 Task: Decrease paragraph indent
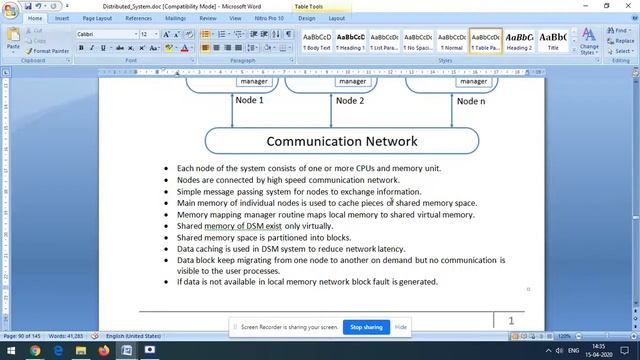tap(253, 34)
